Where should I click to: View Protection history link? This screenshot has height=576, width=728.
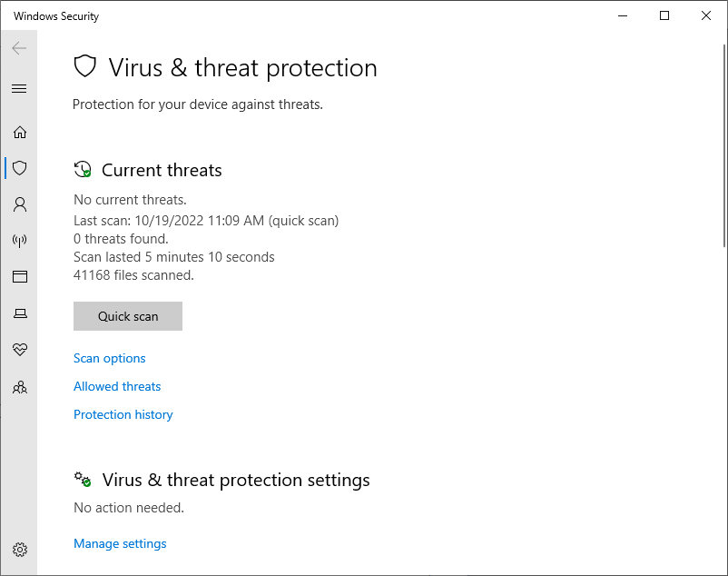[123, 414]
